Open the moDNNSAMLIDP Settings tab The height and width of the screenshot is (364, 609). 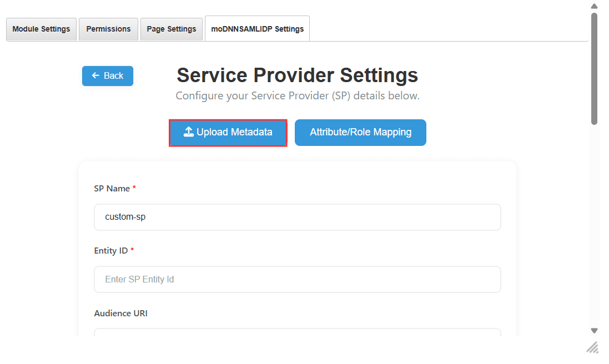click(257, 28)
